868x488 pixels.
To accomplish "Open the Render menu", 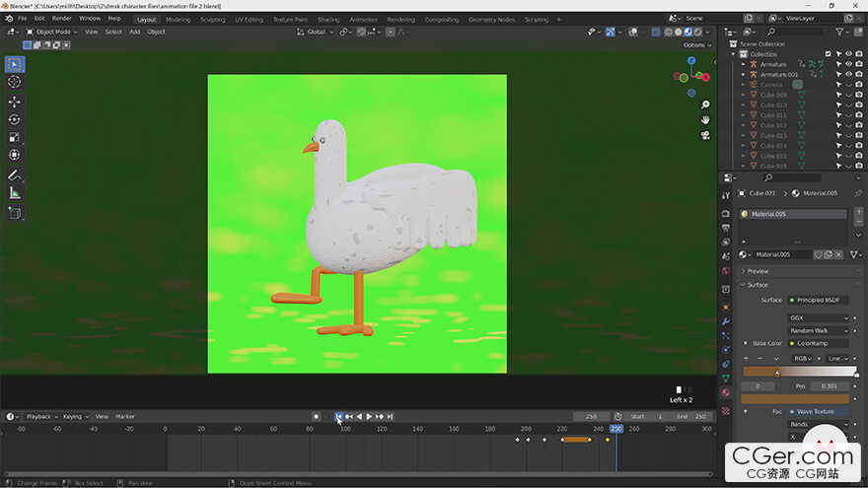I will click(x=61, y=18).
